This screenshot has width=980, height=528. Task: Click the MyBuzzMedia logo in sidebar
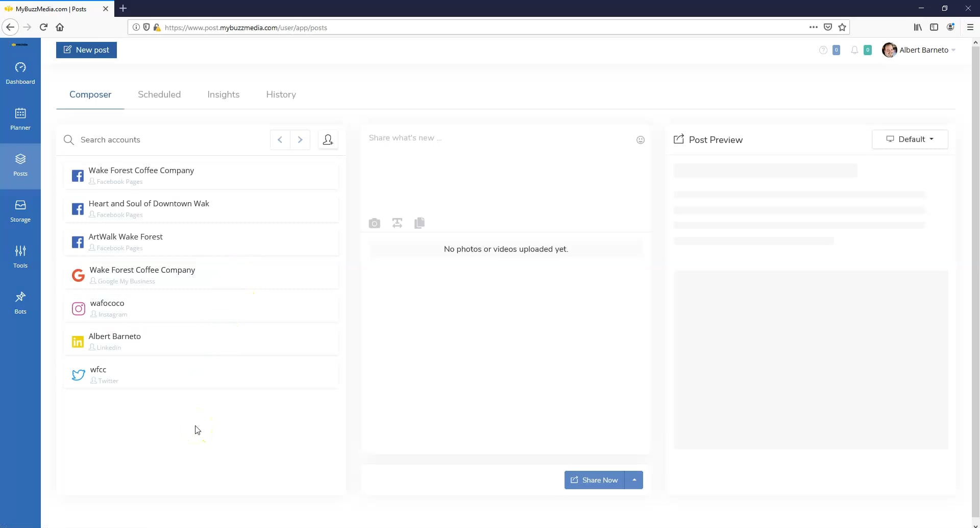coord(20,44)
